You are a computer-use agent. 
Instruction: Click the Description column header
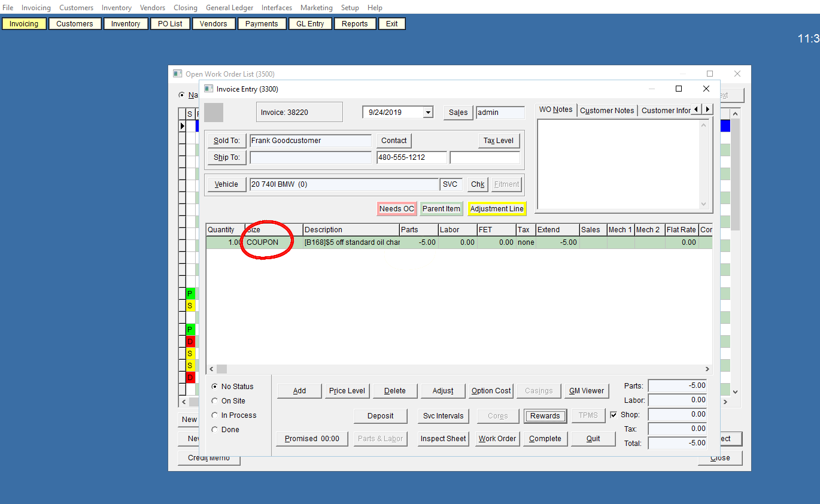(x=351, y=230)
